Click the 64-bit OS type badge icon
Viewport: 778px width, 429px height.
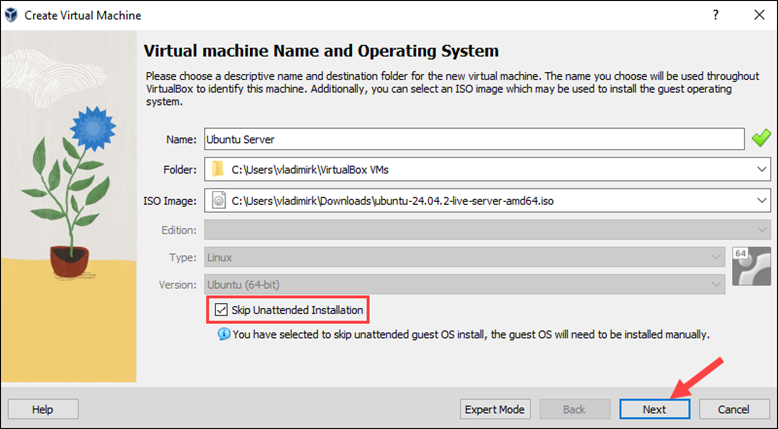(751, 266)
